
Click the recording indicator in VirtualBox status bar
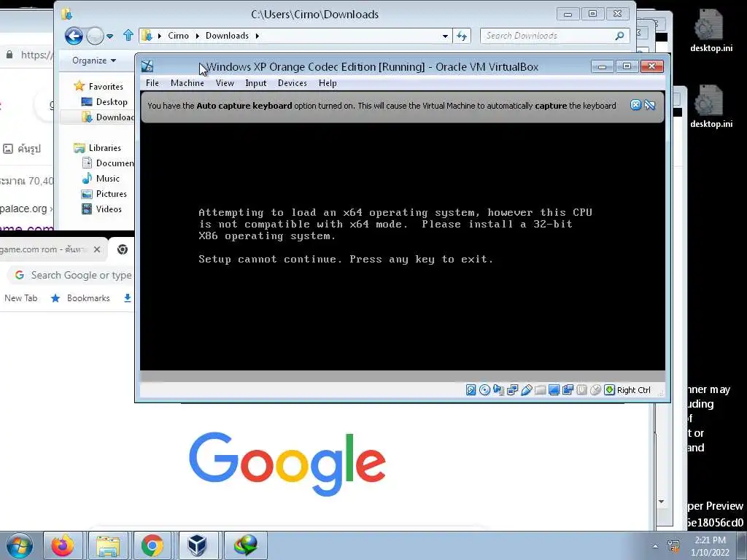(568, 390)
